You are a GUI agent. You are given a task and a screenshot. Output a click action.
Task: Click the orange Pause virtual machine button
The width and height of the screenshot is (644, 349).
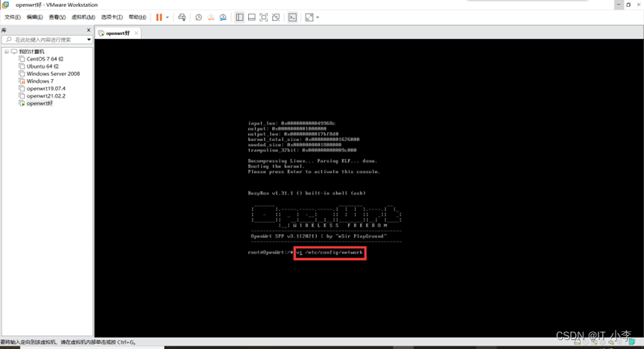tap(159, 17)
